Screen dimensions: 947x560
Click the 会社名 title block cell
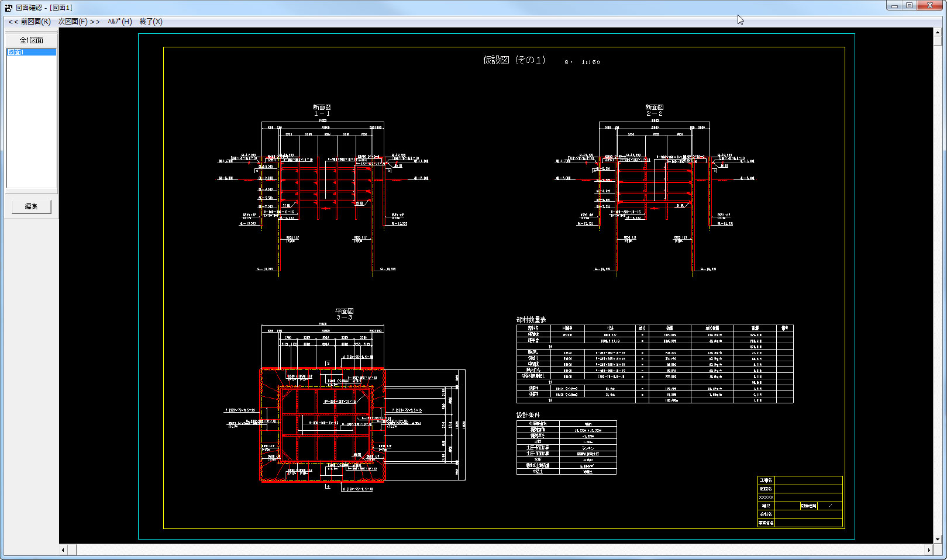click(766, 514)
